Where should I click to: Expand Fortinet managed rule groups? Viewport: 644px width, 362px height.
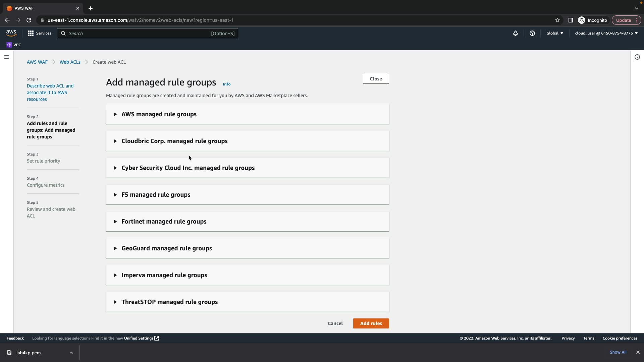click(x=164, y=222)
